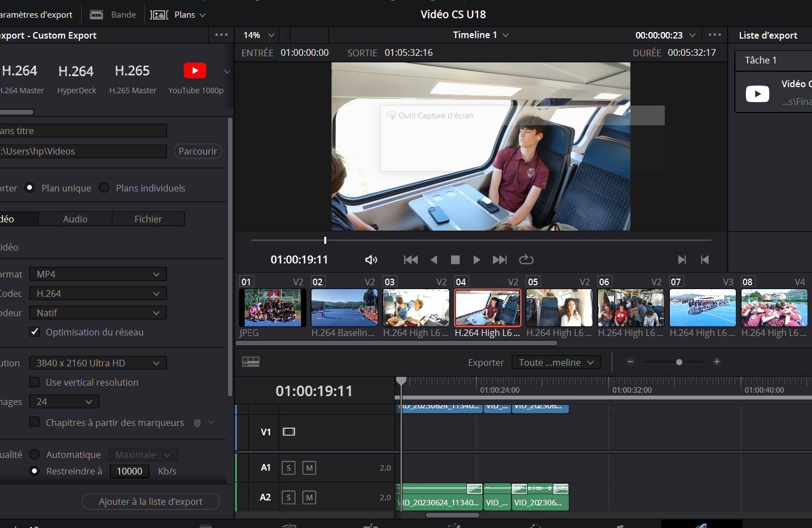Select the Plans individuels radio button
The width and height of the screenshot is (812, 528).
[104, 188]
